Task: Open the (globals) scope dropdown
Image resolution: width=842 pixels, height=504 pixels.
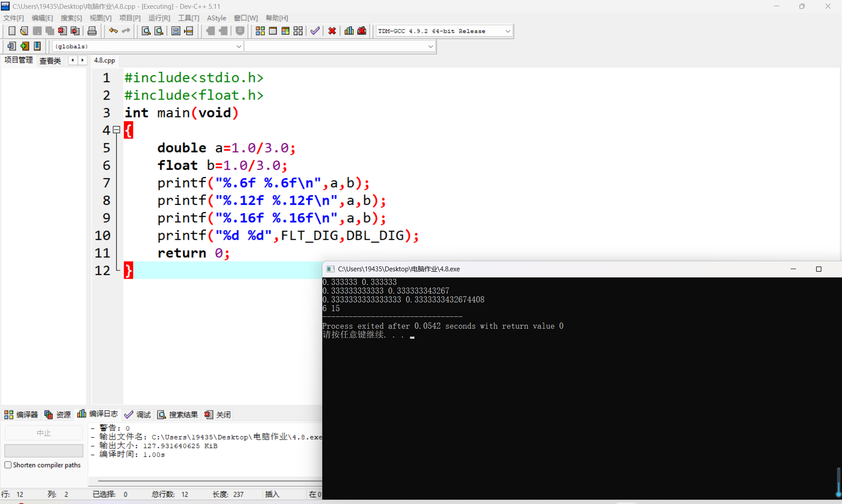Action: [239, 46]
